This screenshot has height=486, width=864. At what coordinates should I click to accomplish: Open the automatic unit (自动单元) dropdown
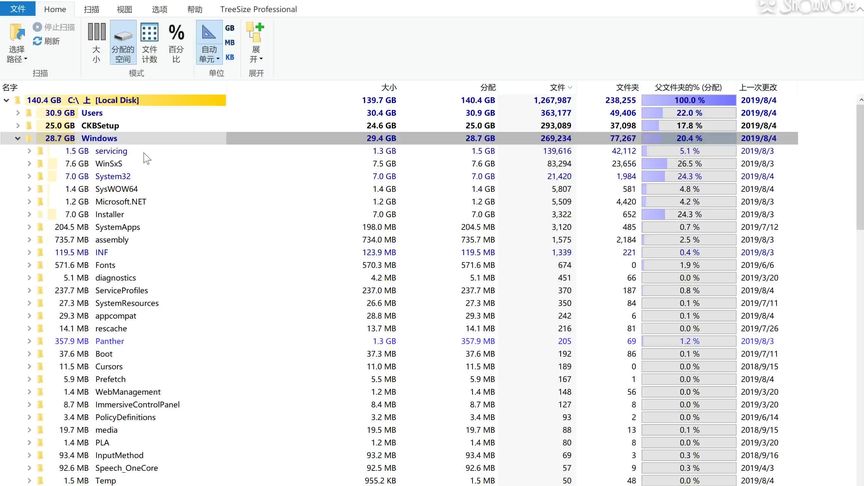click(x=209, y=54)
